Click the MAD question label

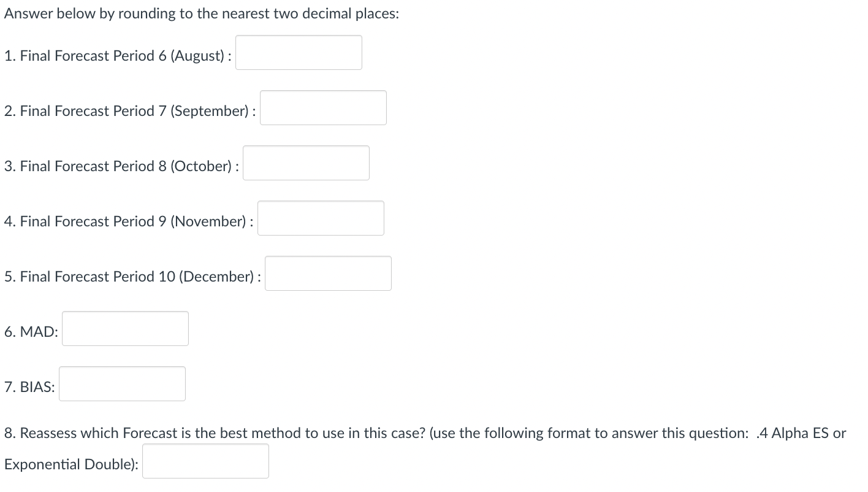[31, 331]
